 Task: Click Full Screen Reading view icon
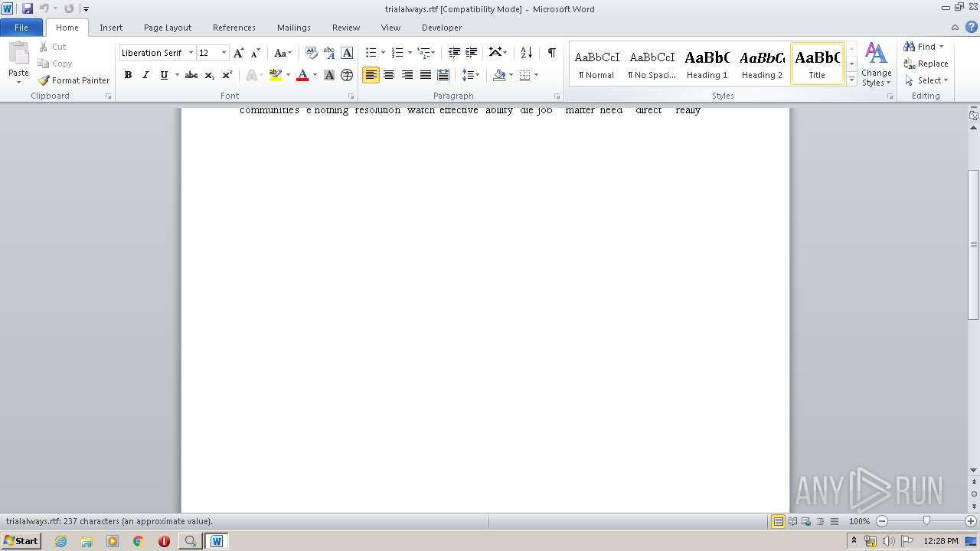(792, 521)
